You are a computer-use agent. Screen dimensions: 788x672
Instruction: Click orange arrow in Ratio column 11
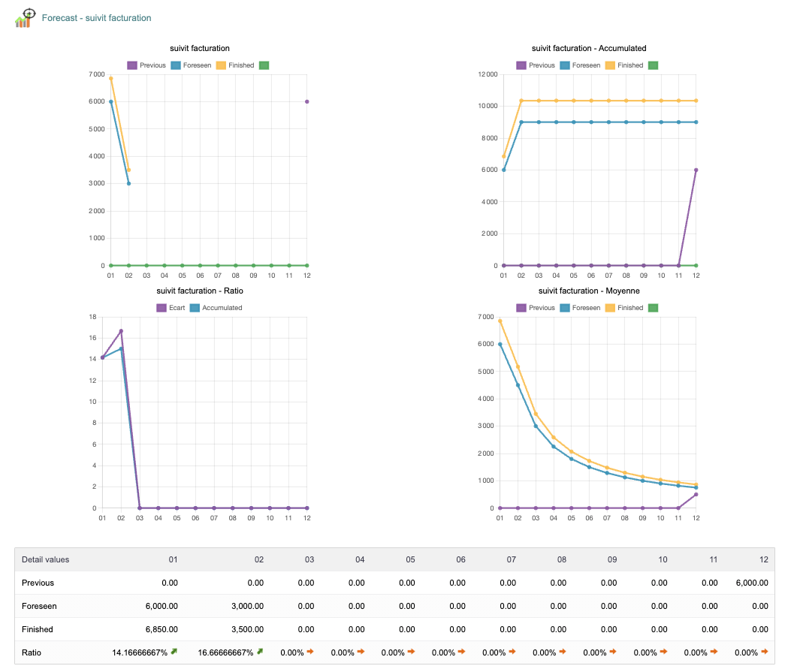tap(714, 652)
